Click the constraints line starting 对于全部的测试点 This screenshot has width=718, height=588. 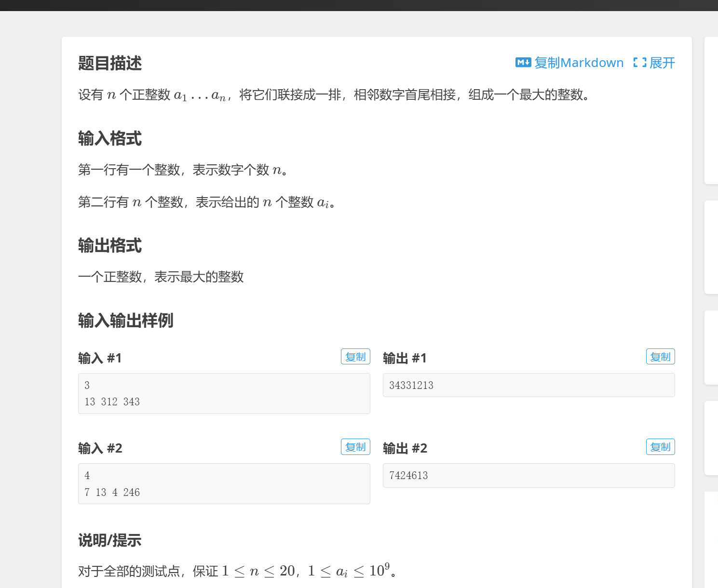238,571
